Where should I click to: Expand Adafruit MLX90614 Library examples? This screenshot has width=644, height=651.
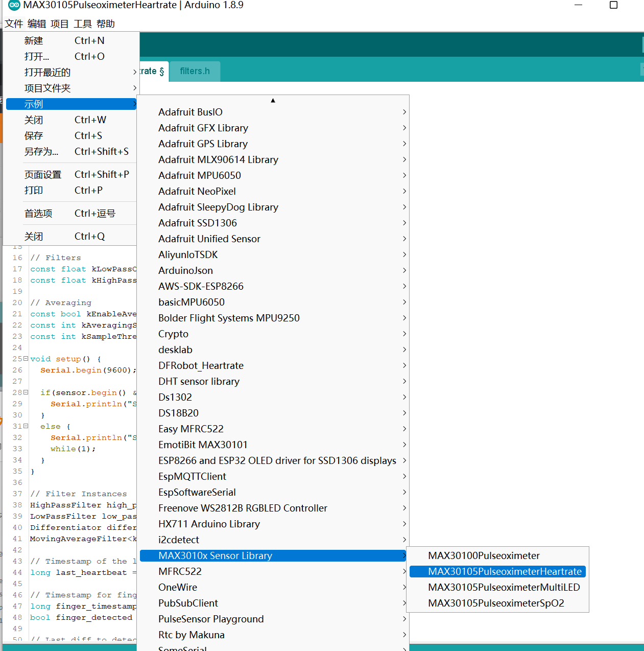tap(273, 159)
